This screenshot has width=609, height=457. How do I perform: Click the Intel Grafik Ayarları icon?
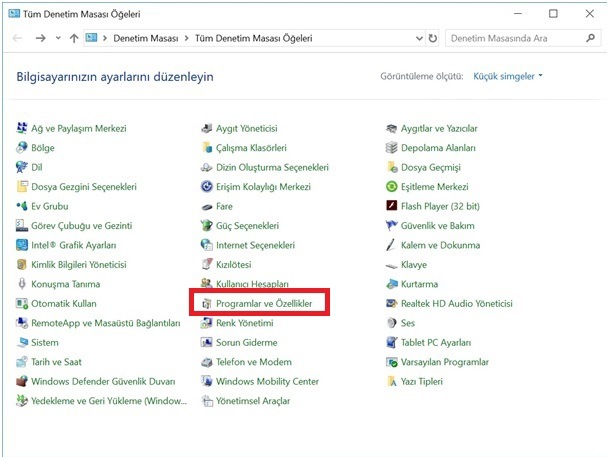click(x=22, y=245)
